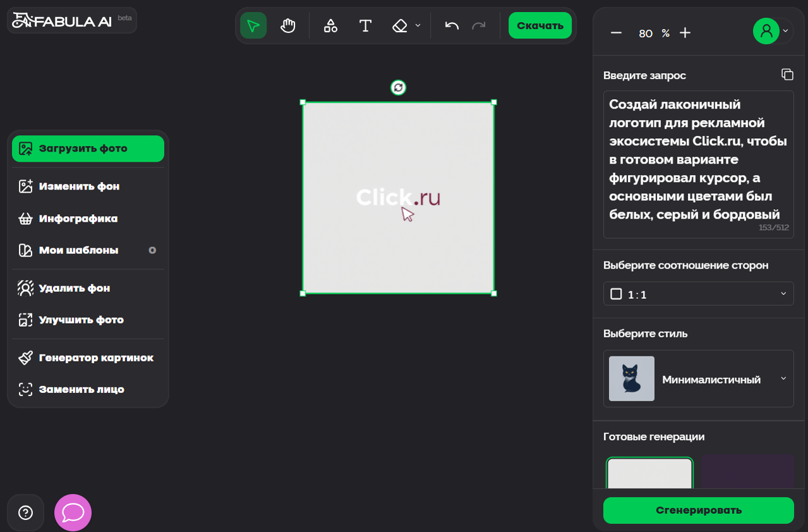Image resolution: width=808 pixels, height=532 pixels.
Task: Click the Мои шаблоны indicator dot
Action: point(152,250)
